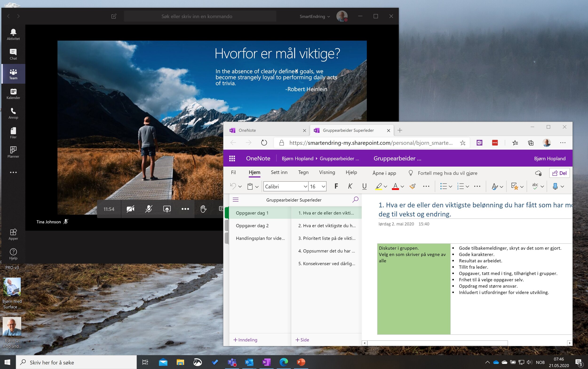Toggle bold formatting in OneNote
Image resolution: width=588 pixels, height=369 pixels.
point(336,186)
